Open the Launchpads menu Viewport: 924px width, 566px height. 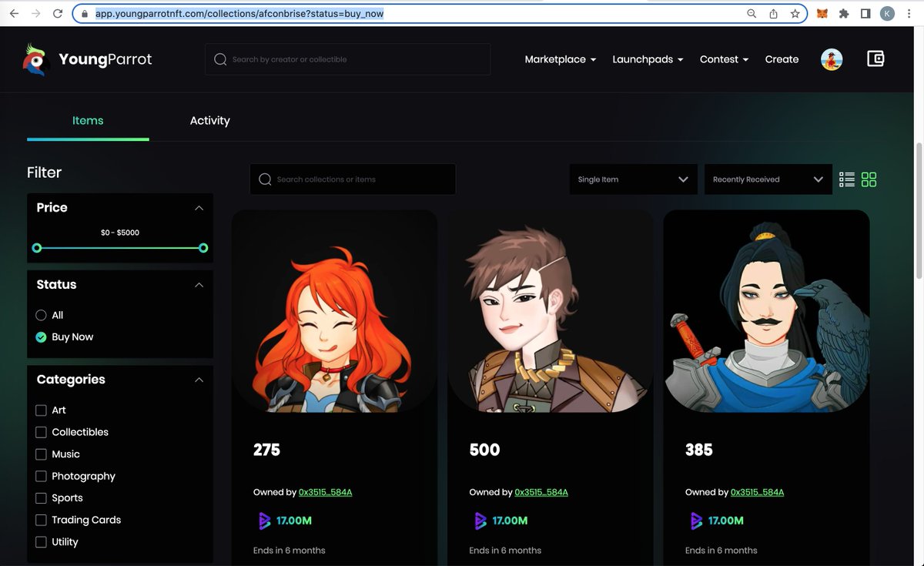pos(648,59)
